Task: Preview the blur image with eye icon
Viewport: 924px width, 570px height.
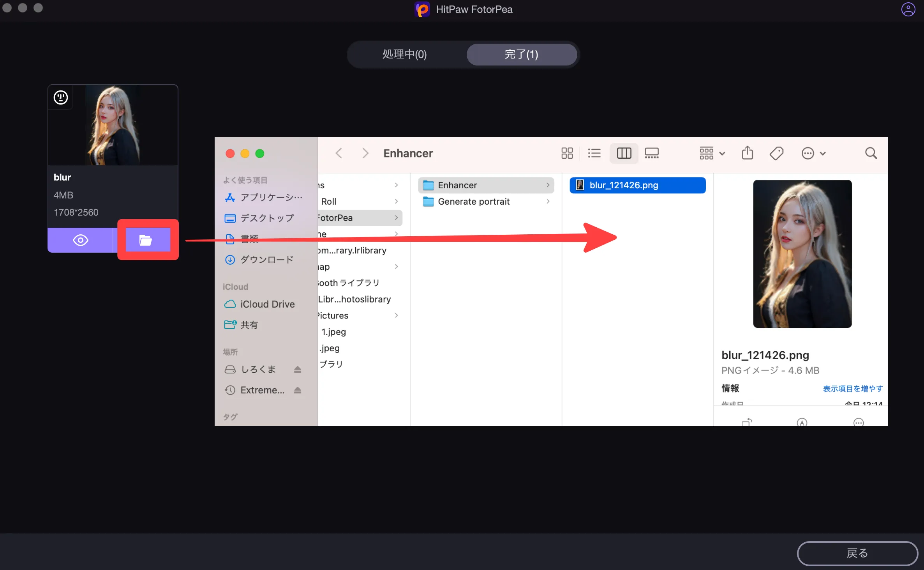Action: [81, 240]
